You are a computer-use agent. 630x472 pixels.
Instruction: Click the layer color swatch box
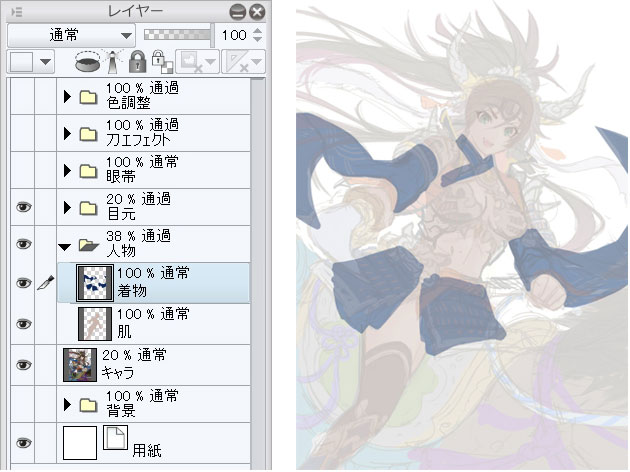pos(22,62)
